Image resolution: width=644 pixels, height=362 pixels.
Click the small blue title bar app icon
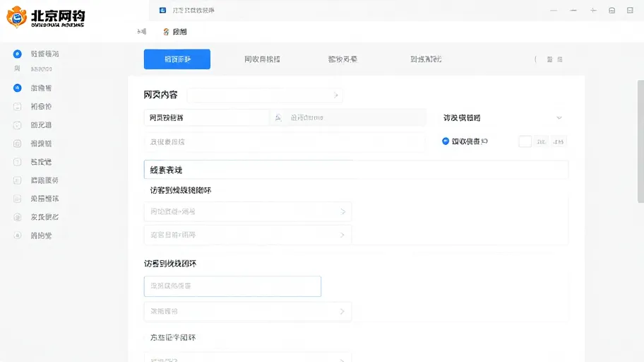click(x=162, y=10)
